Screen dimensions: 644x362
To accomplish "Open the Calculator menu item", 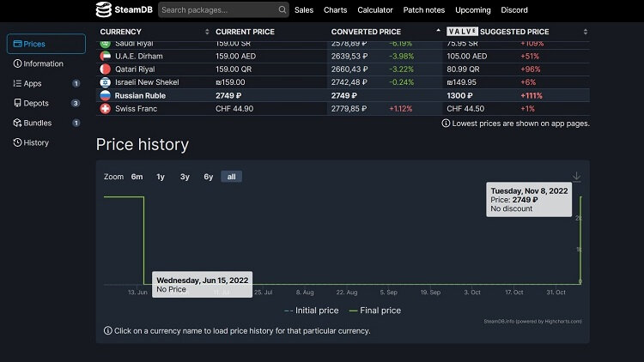I will click(x=375, y=9).
